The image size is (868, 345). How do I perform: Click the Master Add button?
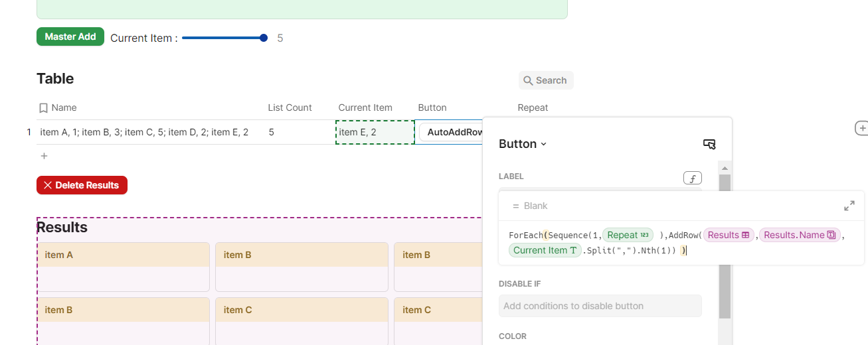[70, 36]
